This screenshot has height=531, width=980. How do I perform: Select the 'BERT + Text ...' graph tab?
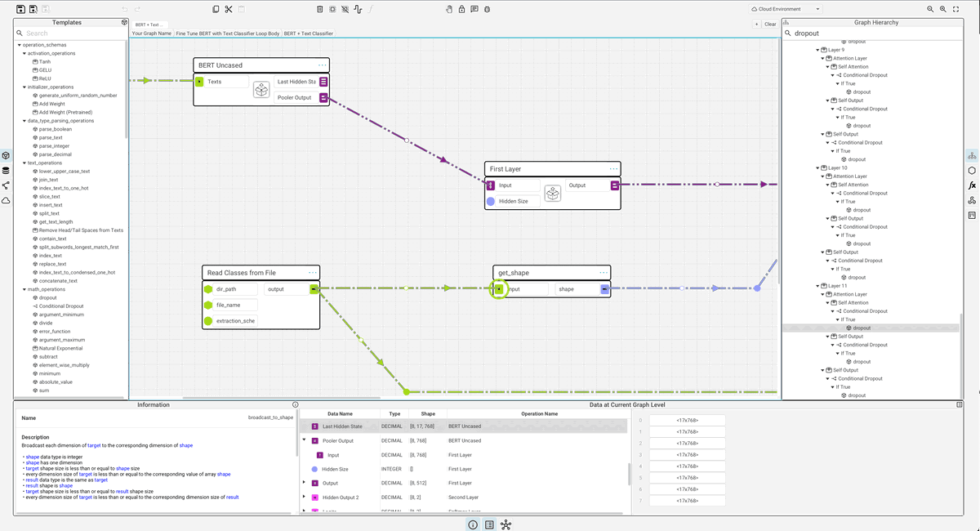(149, 25)
